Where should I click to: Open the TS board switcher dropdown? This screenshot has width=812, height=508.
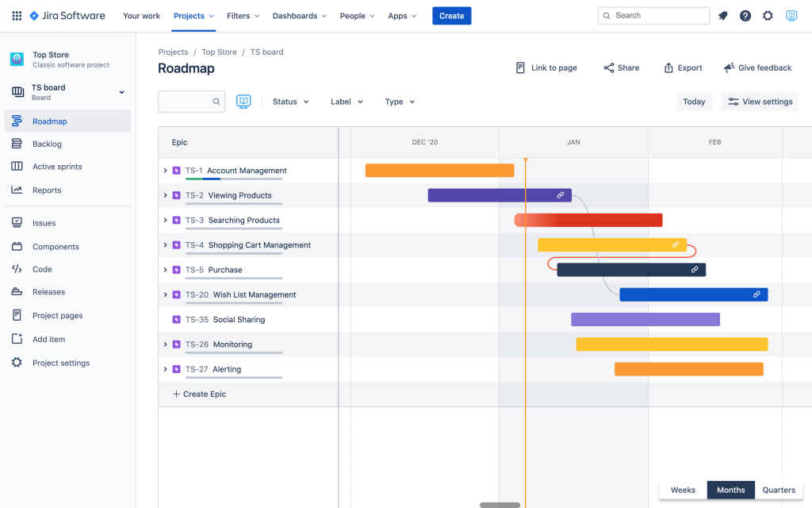pos(121,92)
